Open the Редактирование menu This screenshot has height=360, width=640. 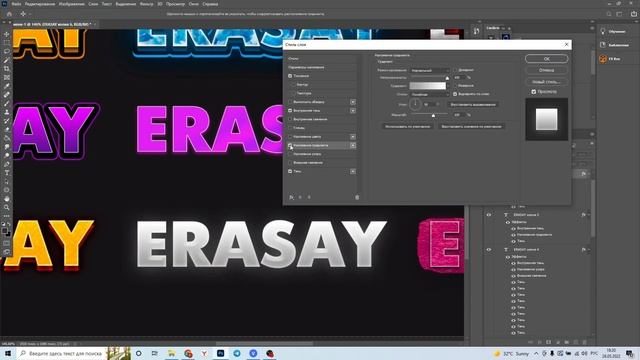[x=40, y=4]
